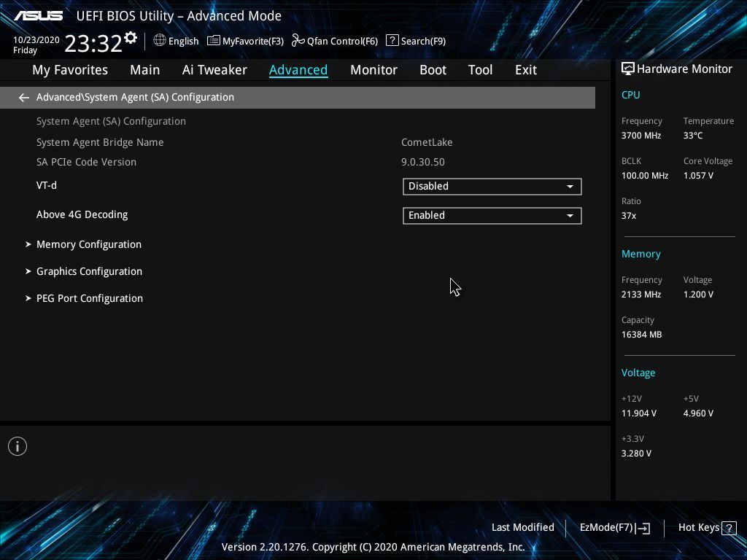Click the Core Voltage value 1.057 V
The height and width of the screenshot is (560, 747).
(x=698, y=176)
